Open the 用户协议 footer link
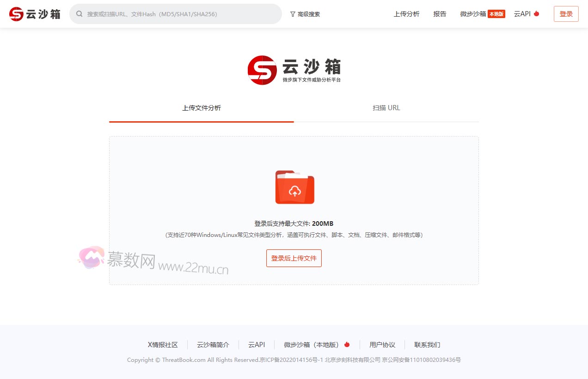This screenshot has width=588, height=379. point(382,344)
